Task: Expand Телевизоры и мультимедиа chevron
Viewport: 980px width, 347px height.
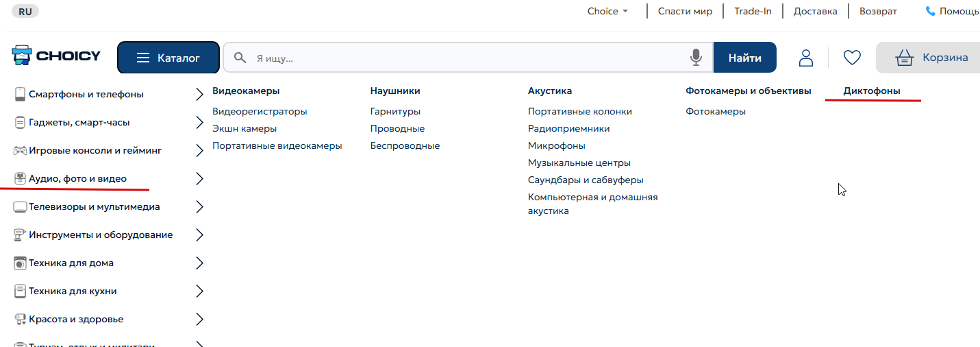Action: pos(199,207)
